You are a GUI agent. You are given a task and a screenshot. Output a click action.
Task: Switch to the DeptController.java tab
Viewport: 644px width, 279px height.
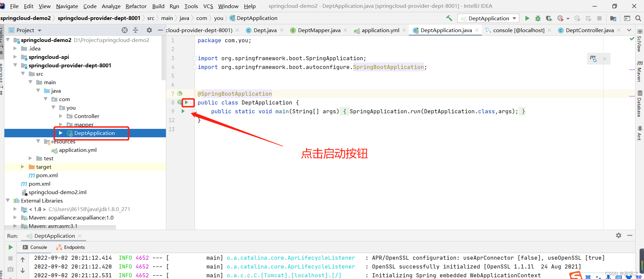[590, 30]
